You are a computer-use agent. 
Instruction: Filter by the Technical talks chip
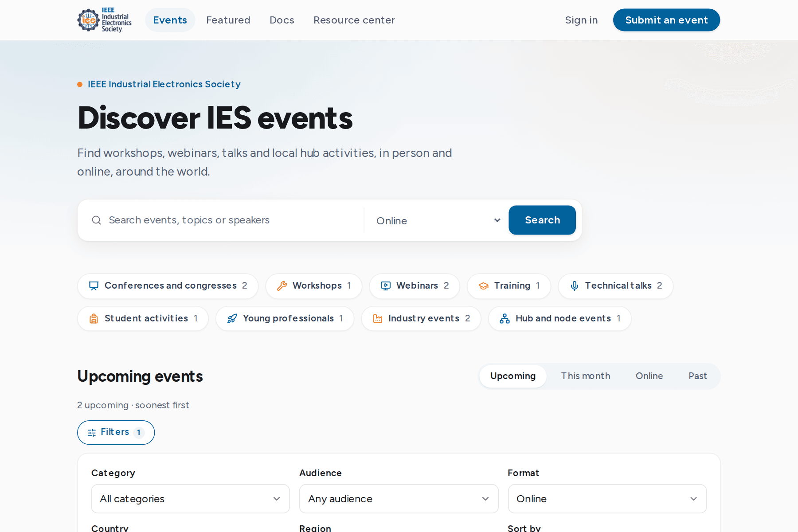616,286
